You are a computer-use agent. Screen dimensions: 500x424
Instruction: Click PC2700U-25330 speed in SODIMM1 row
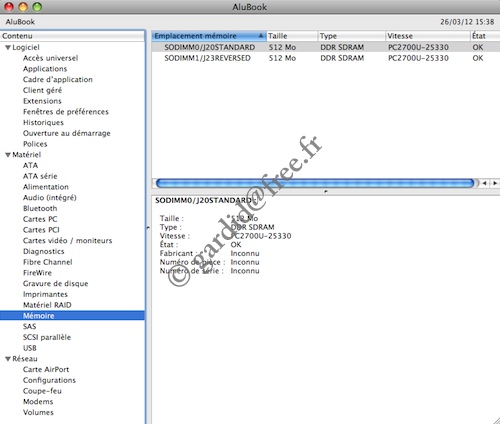tap(418, 58)
